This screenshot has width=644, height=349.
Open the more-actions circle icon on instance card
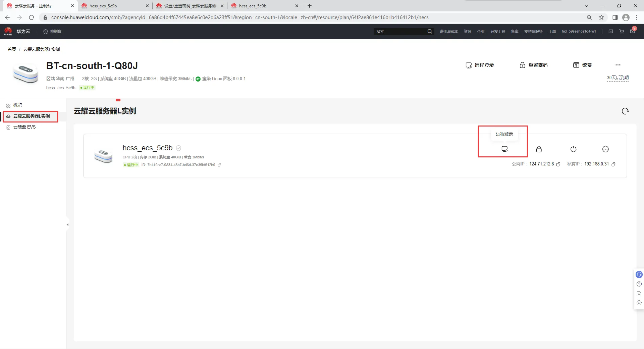click(x=605, y=149)
